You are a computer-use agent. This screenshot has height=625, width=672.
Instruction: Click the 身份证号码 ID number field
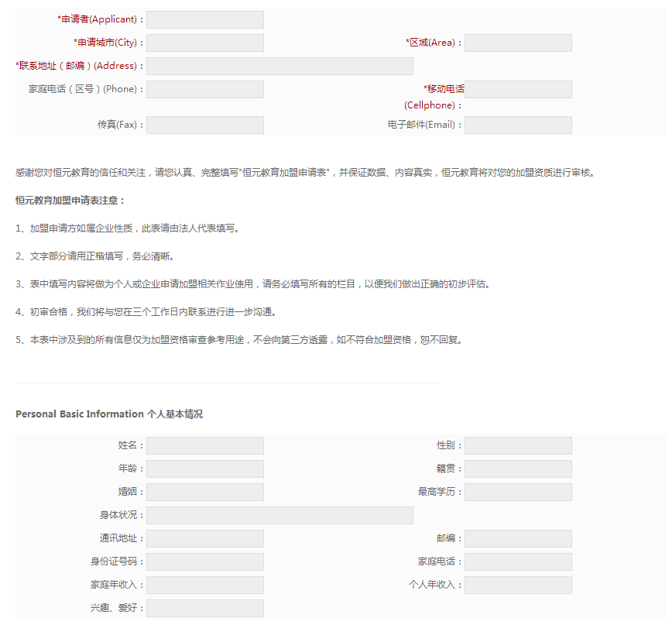[x=204, y=561]
